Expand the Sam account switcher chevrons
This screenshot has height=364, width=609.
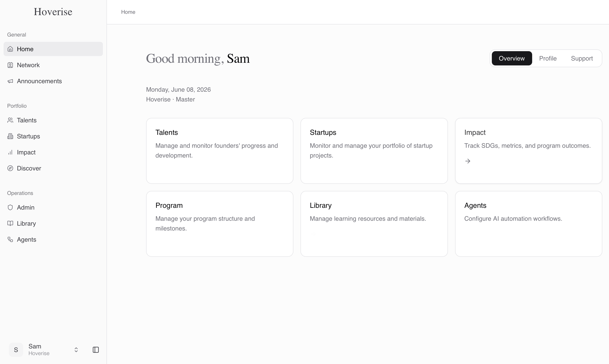pyautogui.click(x=76, y=350)
